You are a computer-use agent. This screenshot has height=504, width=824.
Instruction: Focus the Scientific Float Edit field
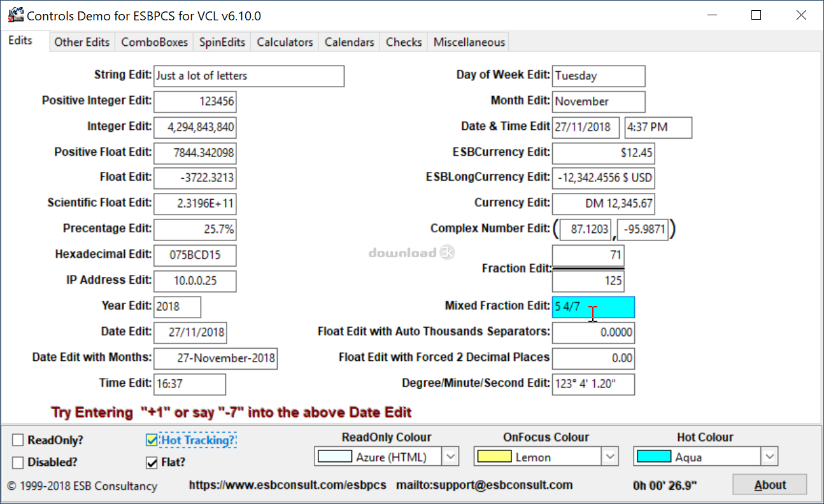click(x=195, y=204)
